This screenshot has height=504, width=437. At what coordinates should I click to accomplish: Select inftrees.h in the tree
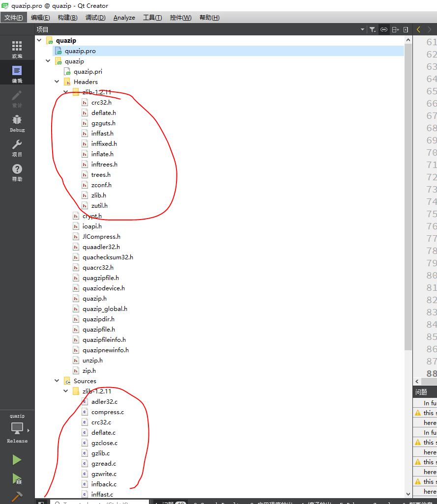point(104,164)
